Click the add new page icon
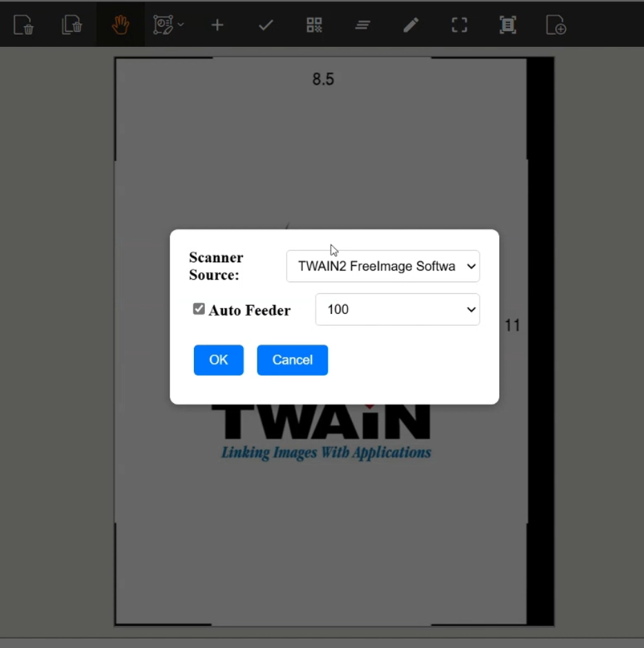 [x=556, y=25]
